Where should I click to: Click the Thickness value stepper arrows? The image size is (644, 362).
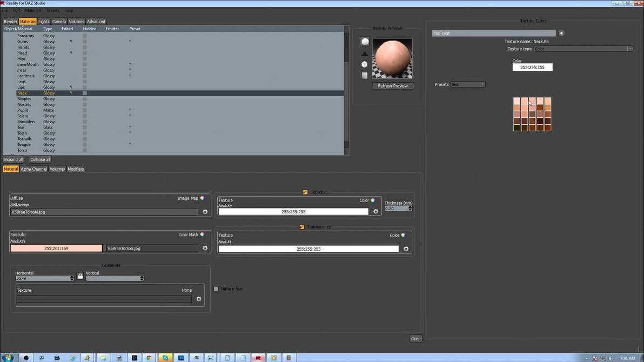click(x=411, y=208)
